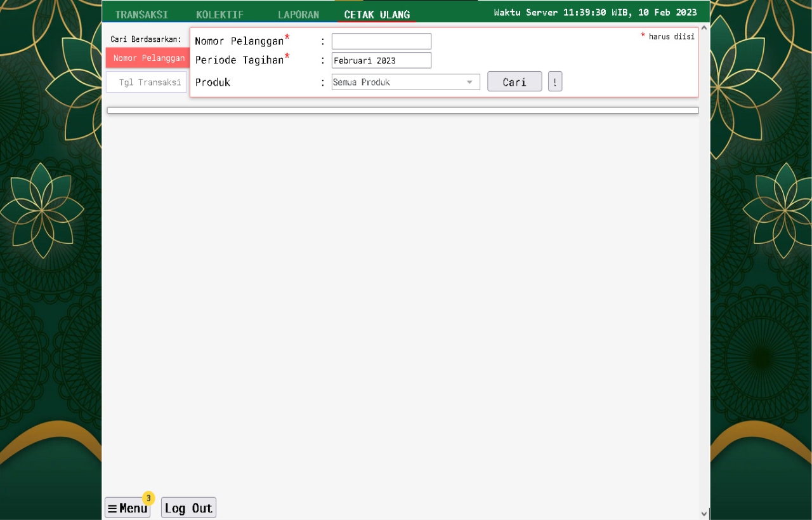Click the Produk field label

[213, 83]
